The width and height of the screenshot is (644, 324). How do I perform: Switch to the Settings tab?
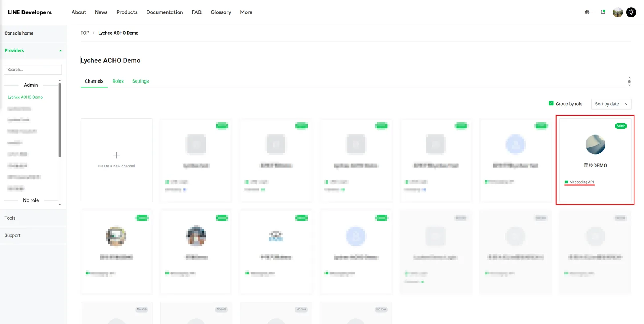[x=140, y=81]
